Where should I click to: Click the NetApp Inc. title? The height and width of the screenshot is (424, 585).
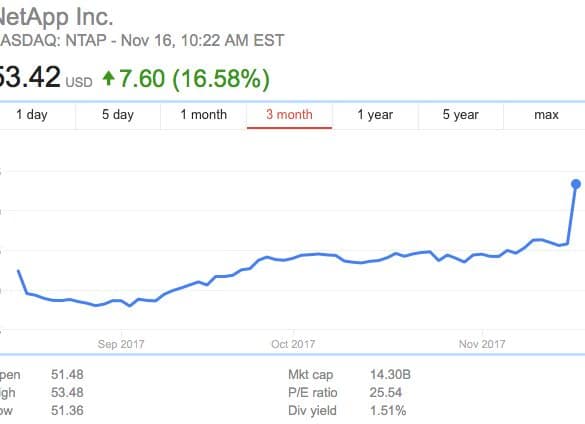click(x=56, y=17)
